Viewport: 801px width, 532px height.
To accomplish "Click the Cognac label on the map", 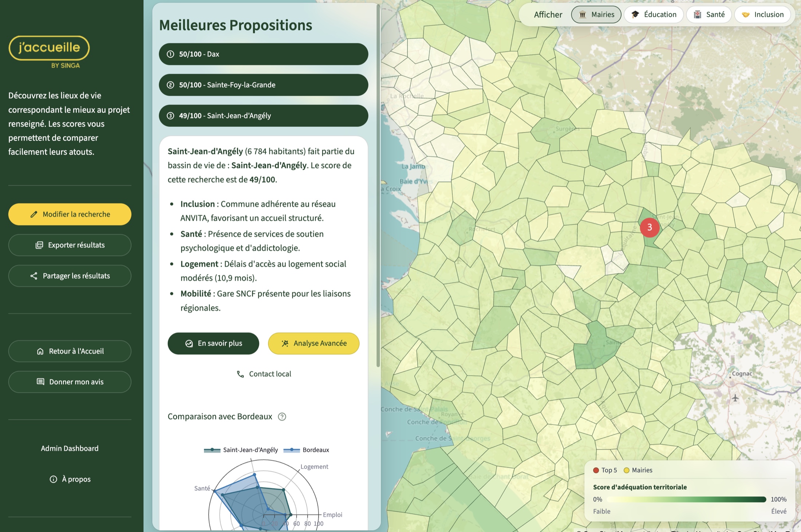I will click(x=742, y=374).
